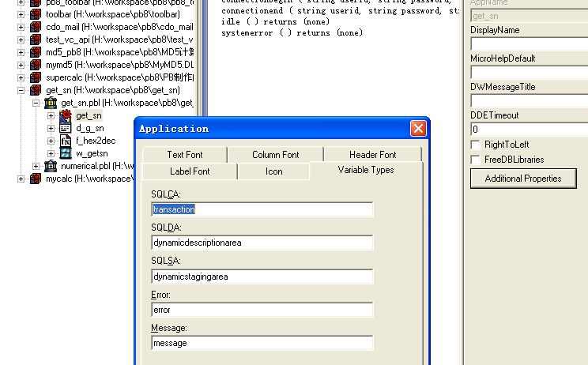The height and width of the screenshot is (365, 588).
Task: Switch to the Label Font tab
Action: (190, 171)
